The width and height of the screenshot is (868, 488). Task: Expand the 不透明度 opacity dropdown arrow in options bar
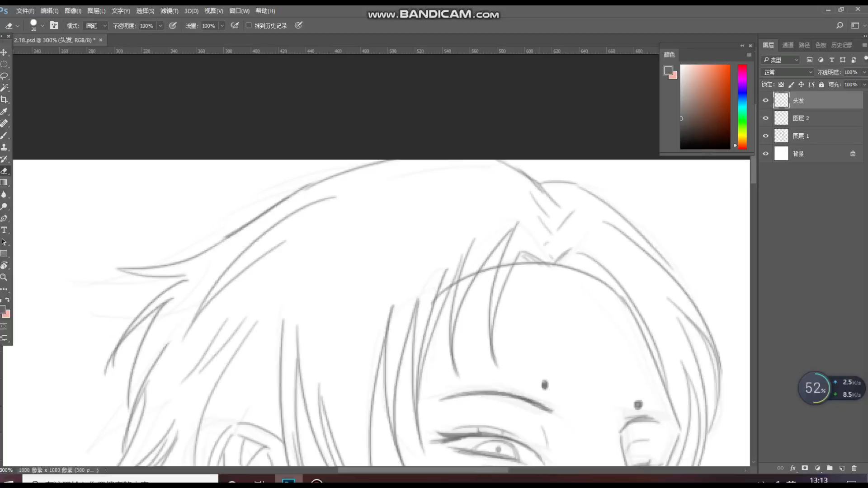tap(160, 26)
